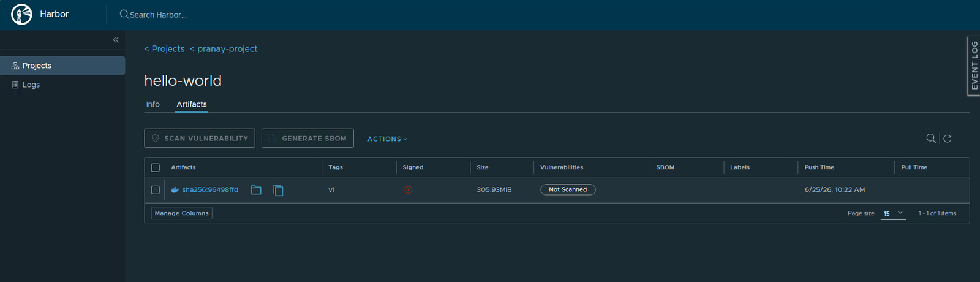Screen dimensions: 980x282
Task: Copy the artifact digest using copy icon
Action: (x=278, y=190)
